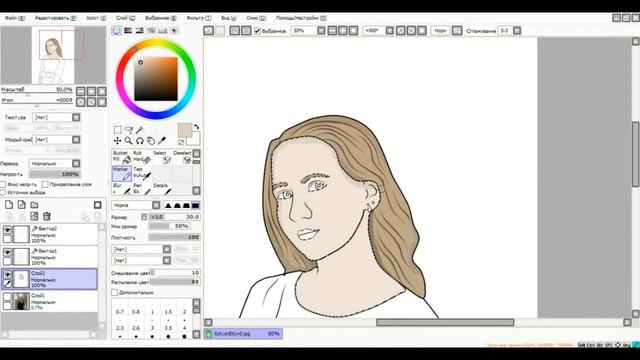640x360 pixels.
Task: Select the Move tool
Action: point(118,141)
